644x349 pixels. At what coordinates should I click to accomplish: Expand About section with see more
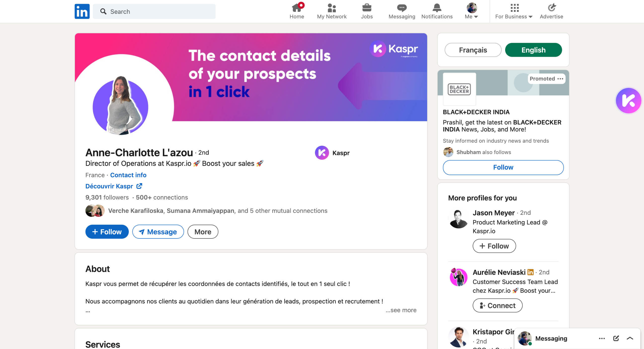click(401, 310)
